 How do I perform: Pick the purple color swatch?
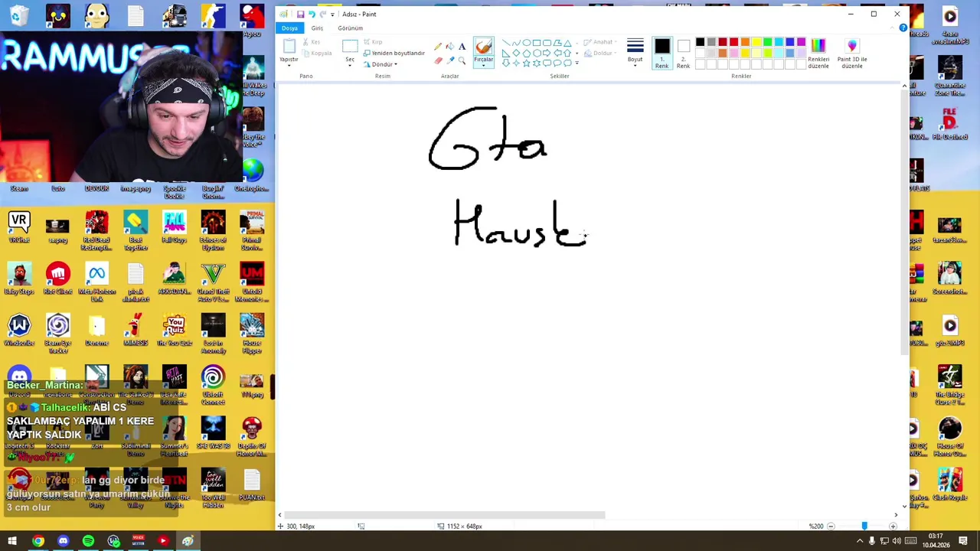802,42
